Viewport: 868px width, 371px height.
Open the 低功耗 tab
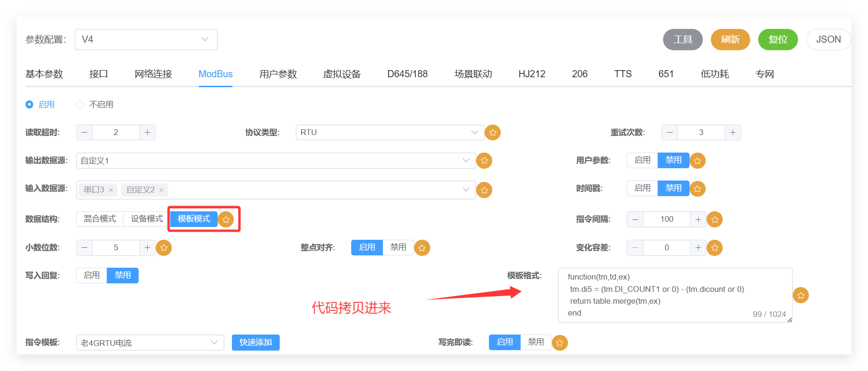click(x=715, y=74)
